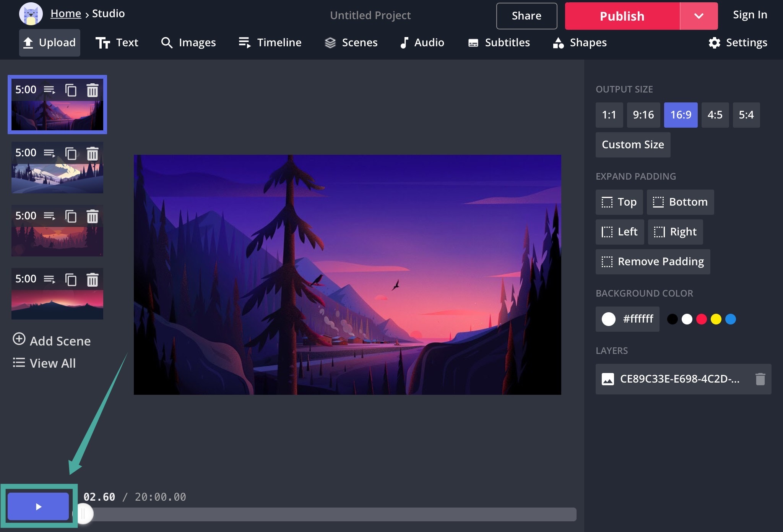Select the 1:1 output size option
Image resolution: width=783 pixels, height=532 pixels.
(x=609, y=115)
